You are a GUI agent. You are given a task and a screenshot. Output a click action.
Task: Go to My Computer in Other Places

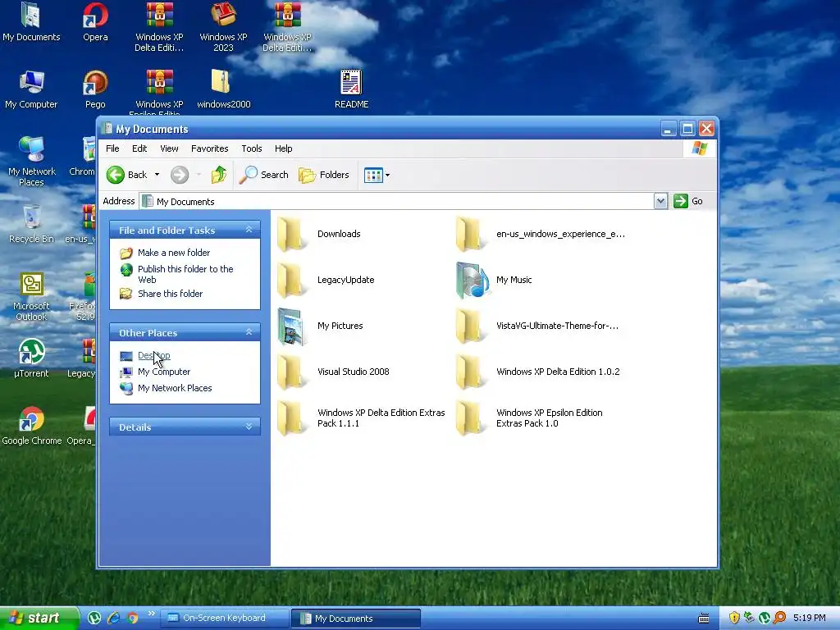[x=164, y=372]
